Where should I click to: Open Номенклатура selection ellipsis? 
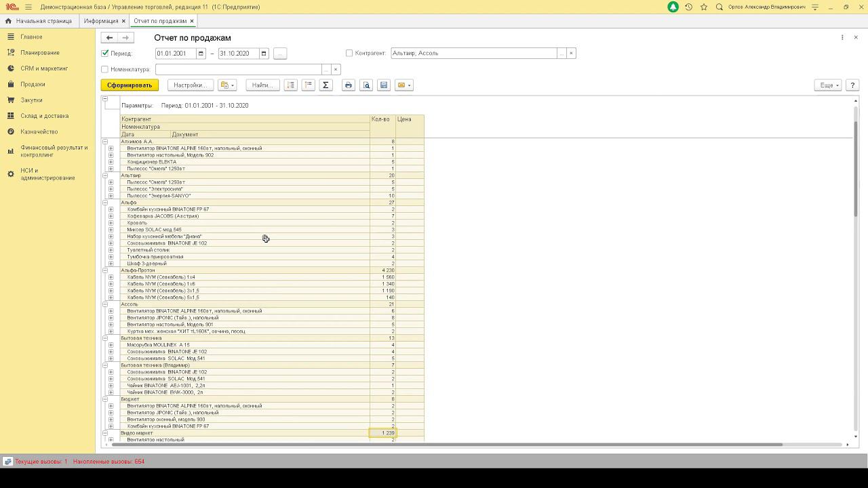click(x=325, y=69)
